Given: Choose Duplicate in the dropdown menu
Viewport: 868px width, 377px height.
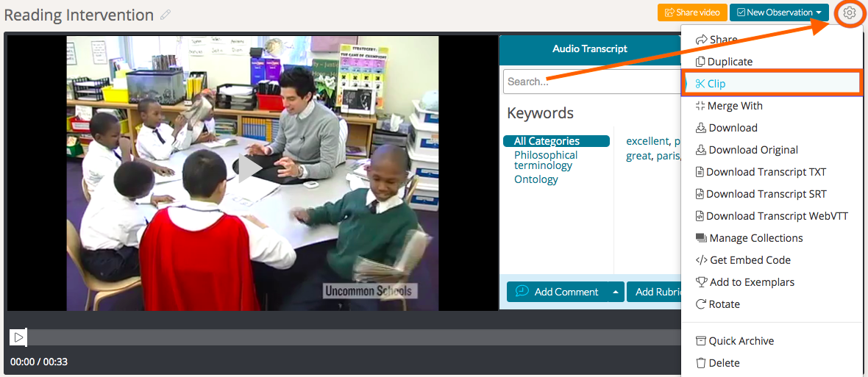Looking at the screenshot, I should [730, 62].
